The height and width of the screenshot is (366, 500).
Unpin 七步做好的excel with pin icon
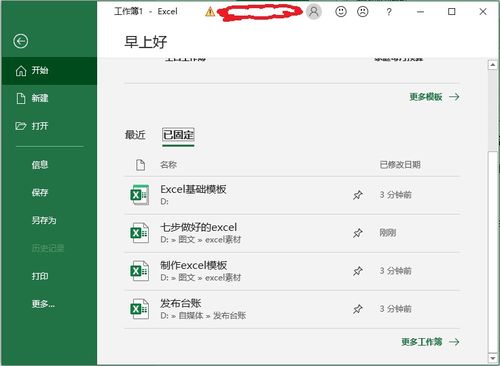pos(358,233)
